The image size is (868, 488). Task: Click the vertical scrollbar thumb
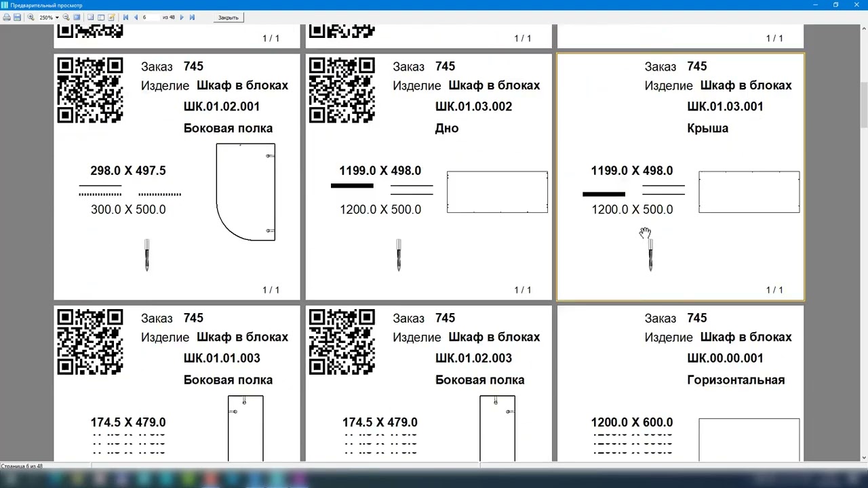[863, 104]
